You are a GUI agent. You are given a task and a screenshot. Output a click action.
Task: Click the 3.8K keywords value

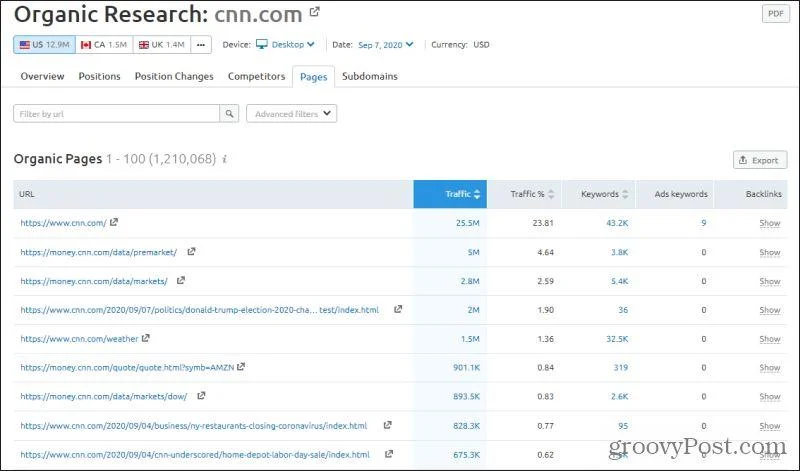click(619, 252)
